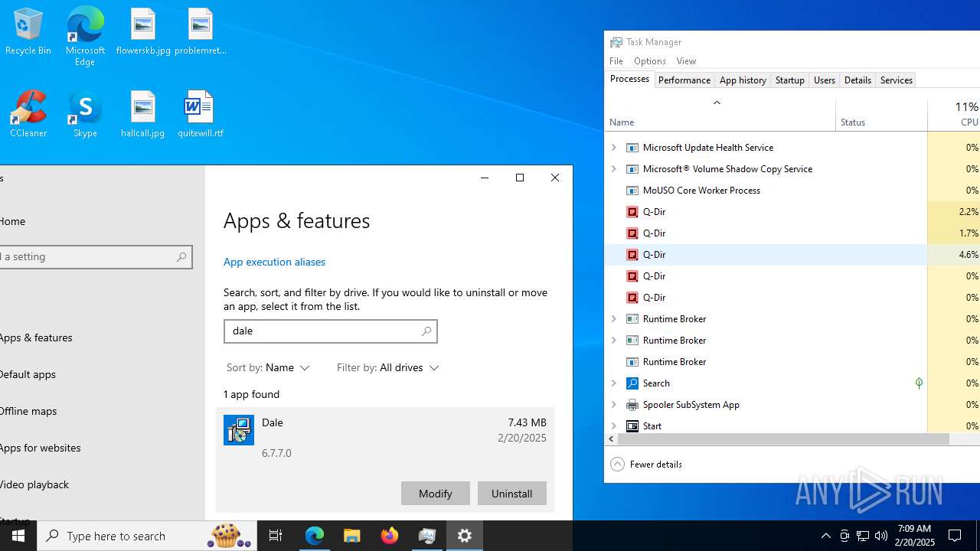Switch to the App history tab
Screen dimensions: 980x551
coord(743,80)
